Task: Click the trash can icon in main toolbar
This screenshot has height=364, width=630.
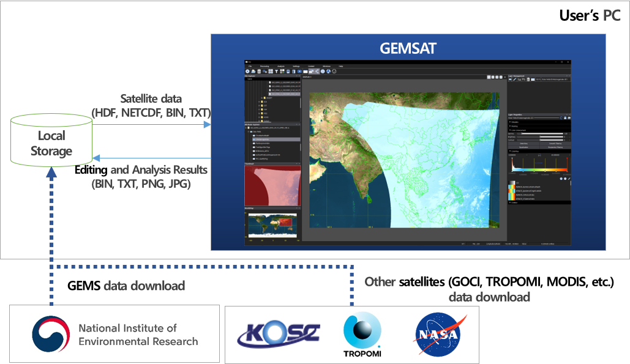Action: pyautogui.click(x=259, y=72)
